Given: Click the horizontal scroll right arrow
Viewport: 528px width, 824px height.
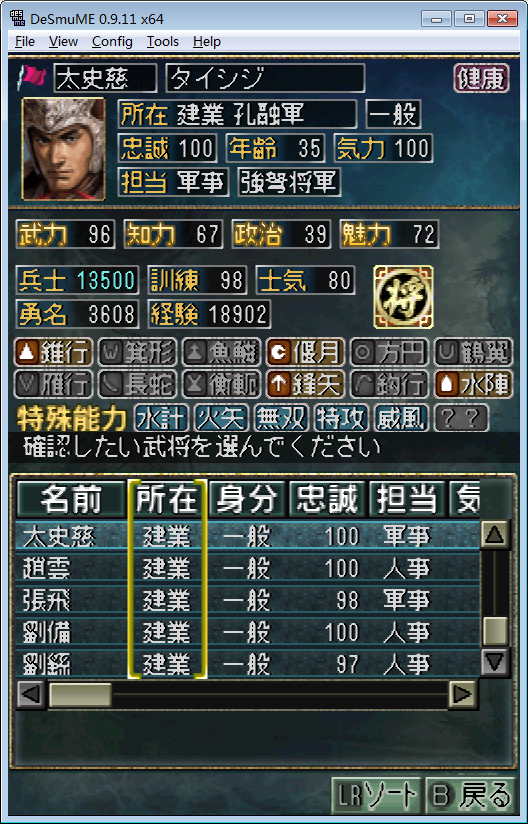Looking at the screenshot, I should [463, 695].
